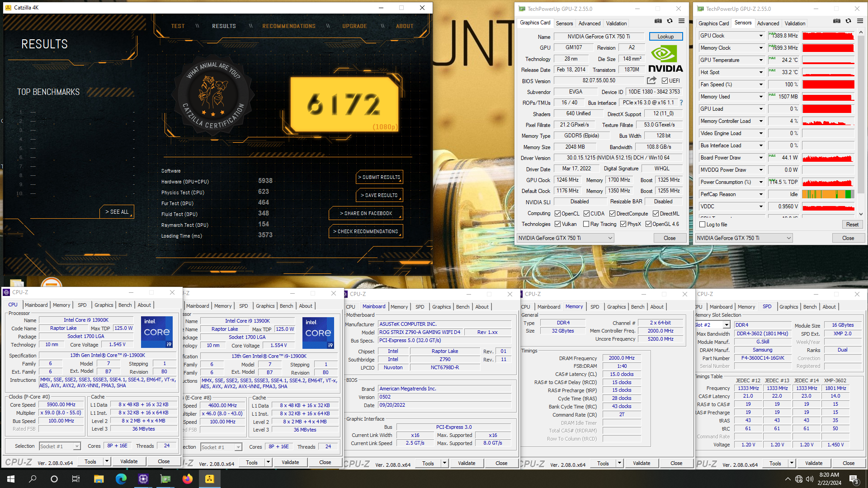Viewport: 868px width, 488px height.
Task: Switch to GPU-Z via taskbar icon
Action: pyautogui.click(x=165, y=479)
